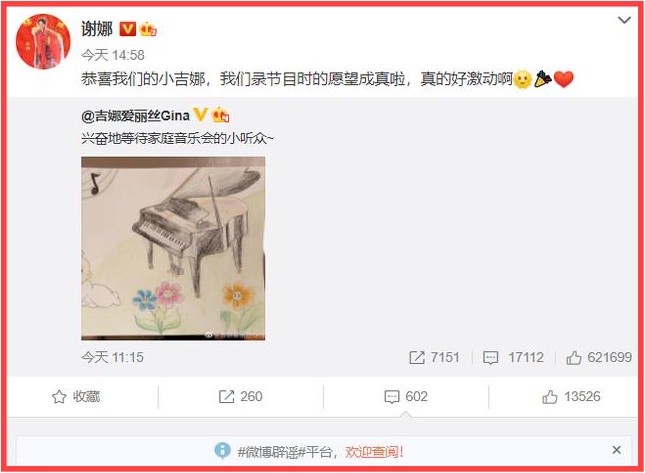This screenshot has width=645, height=473.
Task: Click the crown membership icon beside 谢娜
Action: point(148,29)
